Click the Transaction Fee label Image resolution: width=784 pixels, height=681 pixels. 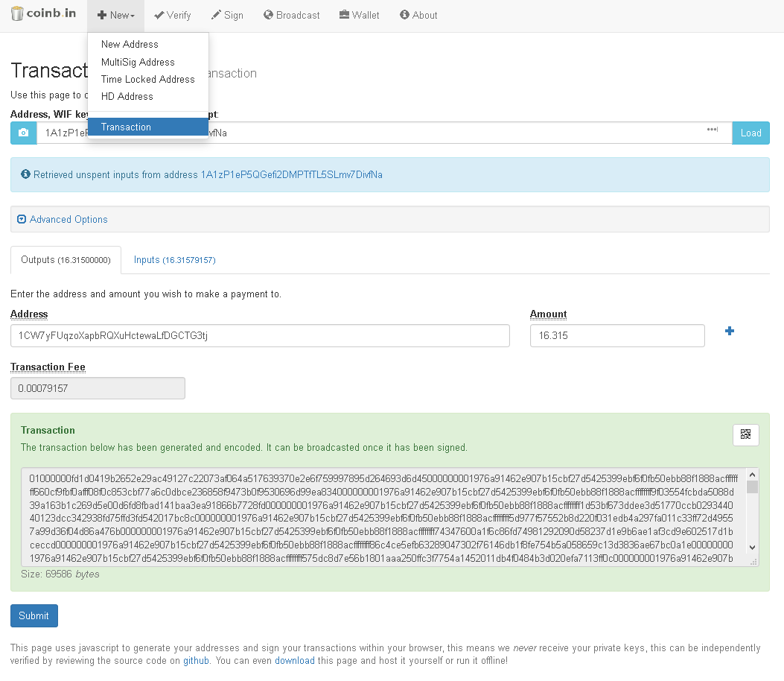[x=48, y=367]
